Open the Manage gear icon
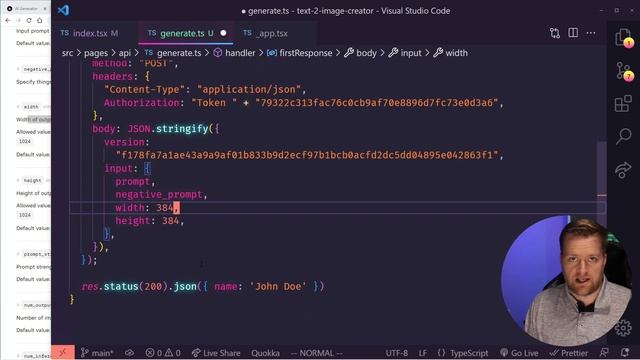 [x=623, y=328]
